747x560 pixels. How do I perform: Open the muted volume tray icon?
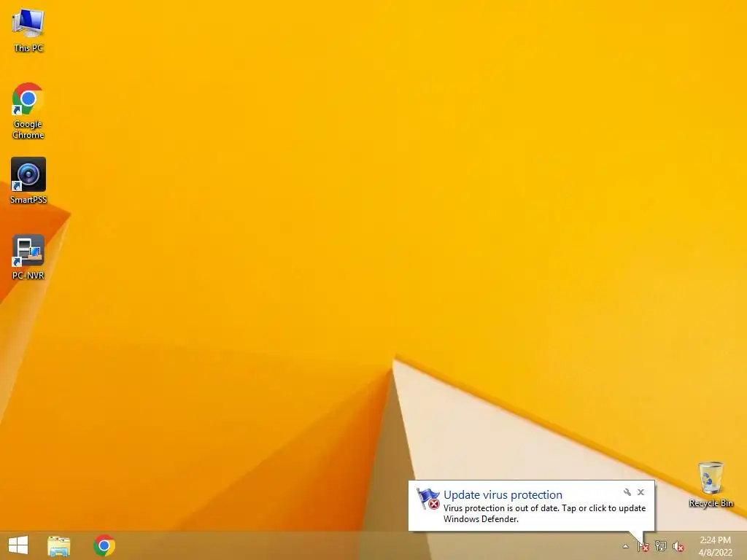(x=678, y=546)
